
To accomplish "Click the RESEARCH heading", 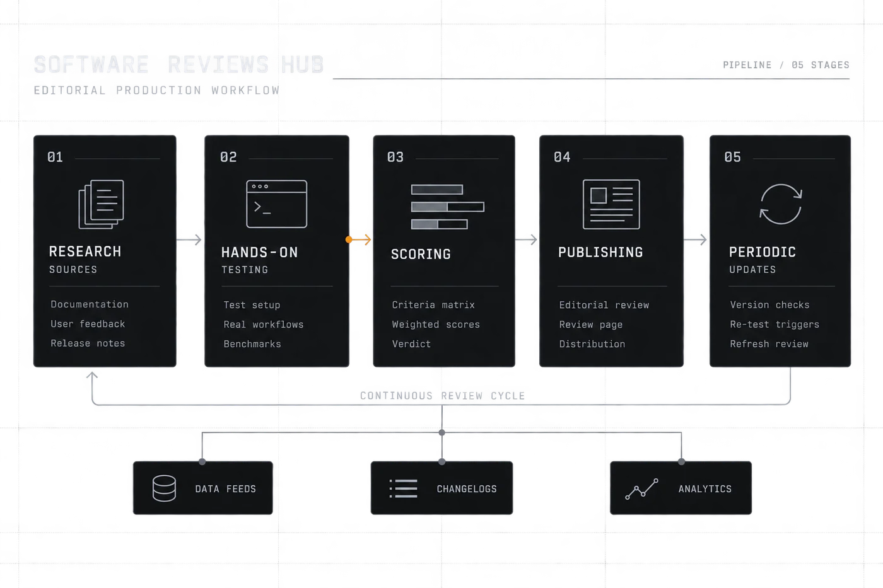I will [85, 251].
